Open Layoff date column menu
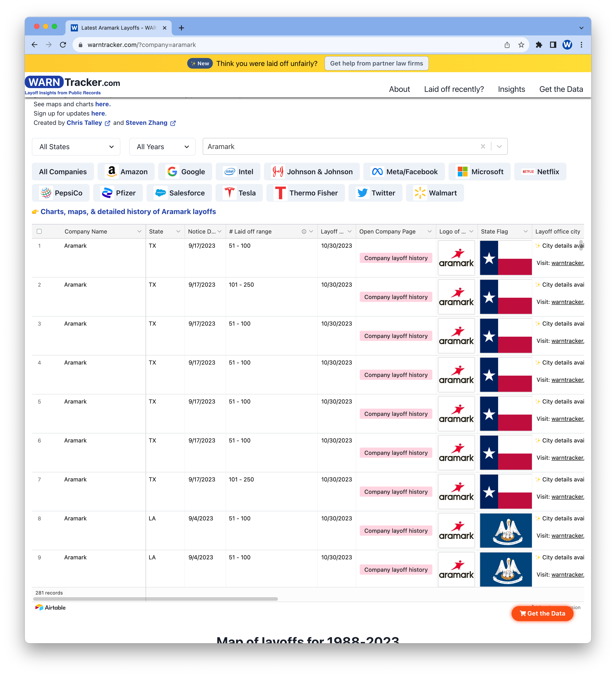Viewport: 616px width, 676px height. (350, 231)
